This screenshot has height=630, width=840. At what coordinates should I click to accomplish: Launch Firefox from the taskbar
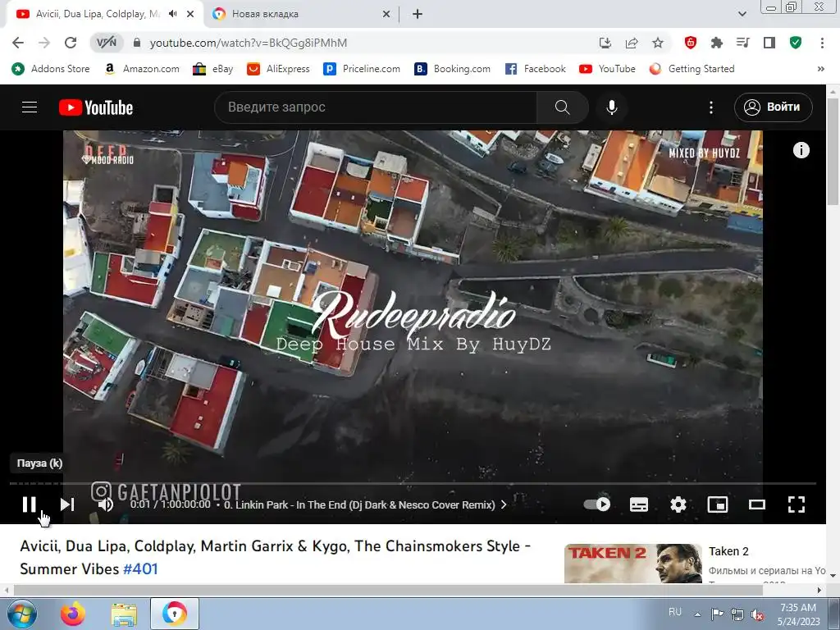[72, 614]
